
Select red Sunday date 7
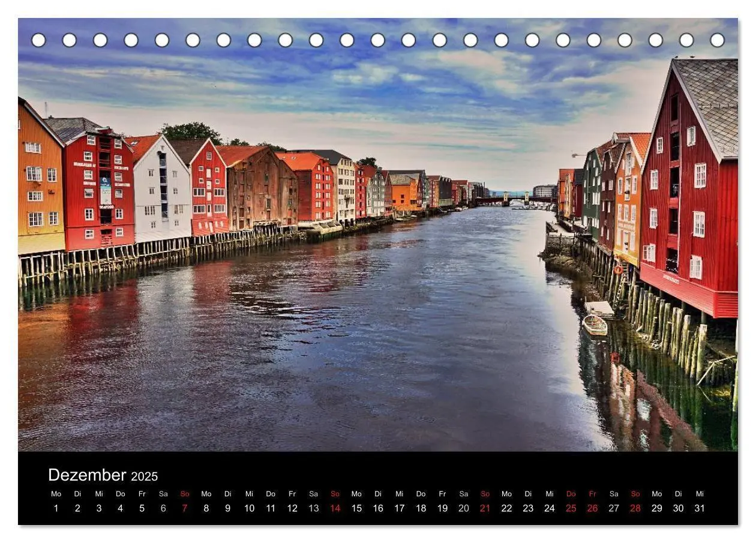click(185, 508)
